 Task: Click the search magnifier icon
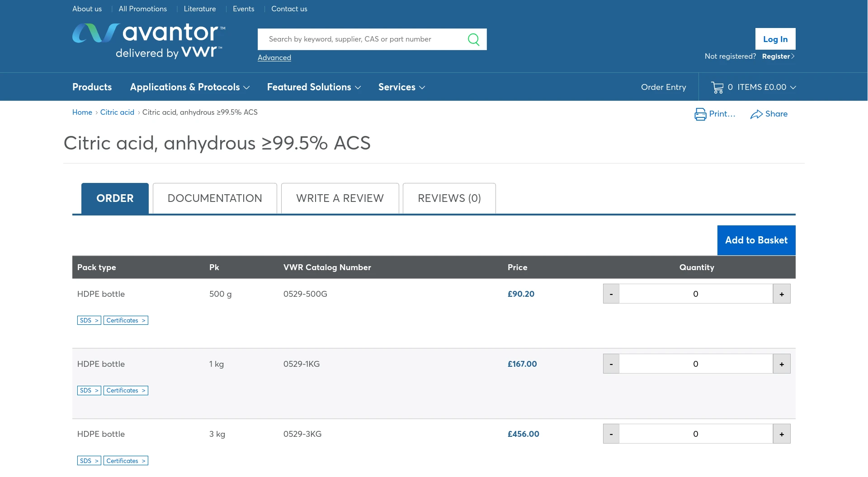pos(473,39)
